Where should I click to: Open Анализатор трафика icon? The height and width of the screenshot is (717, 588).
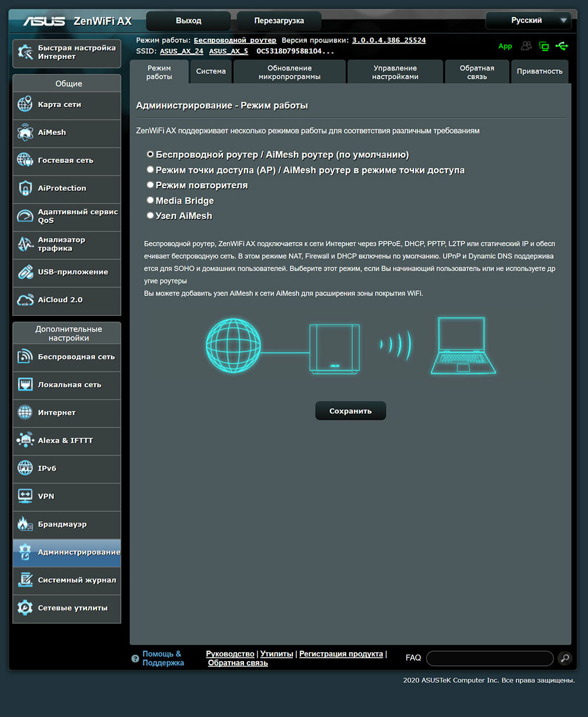pos(25,244)
